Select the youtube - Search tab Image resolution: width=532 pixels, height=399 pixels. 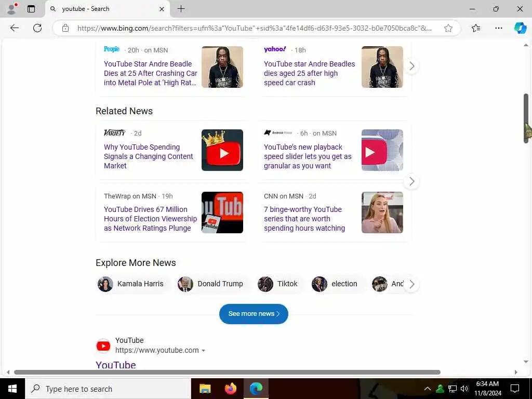point(107,9)
